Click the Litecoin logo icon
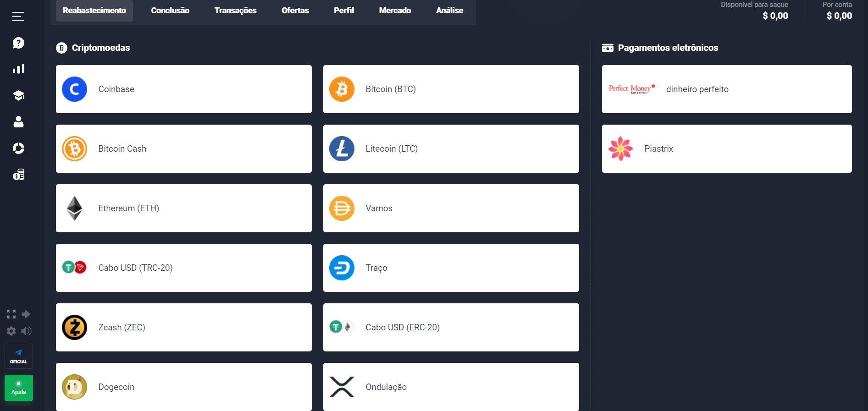Screen dimensions: 868x411 342,148
